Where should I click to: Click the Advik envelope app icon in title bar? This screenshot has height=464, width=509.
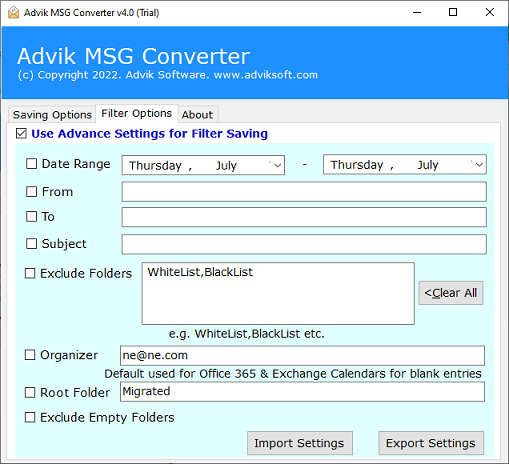click(13, 13)
